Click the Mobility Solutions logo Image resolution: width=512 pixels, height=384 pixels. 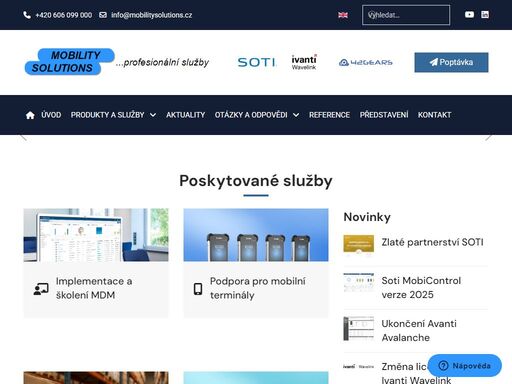pos(69,62)
